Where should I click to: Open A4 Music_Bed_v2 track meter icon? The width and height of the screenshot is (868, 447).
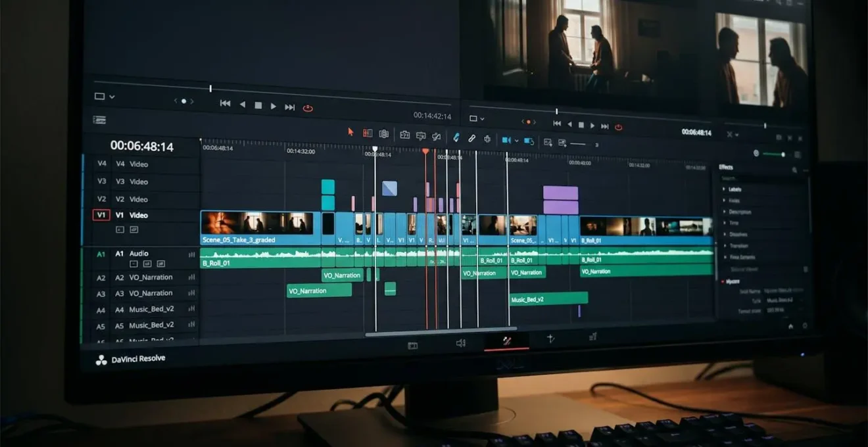point(191,309)
